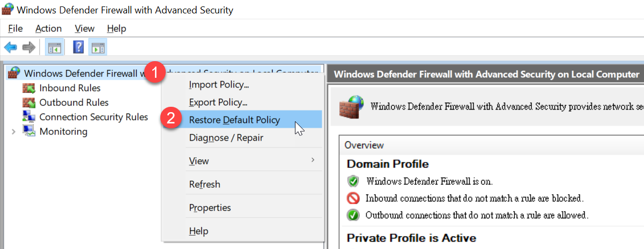Click the firewall icon of the root tree node
Screen dimensions: 644x249
(14, 73)
